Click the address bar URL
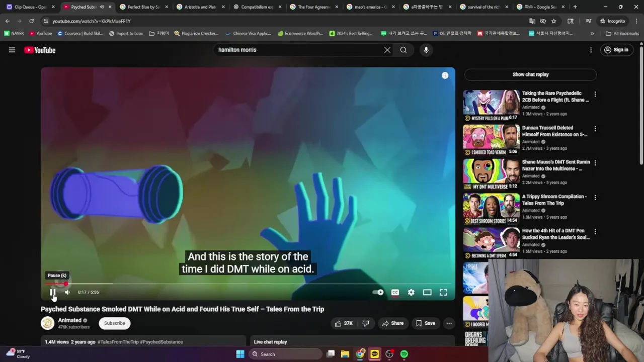Image resolution: width=644 pixels, height=362 pixels. point(91,21)
